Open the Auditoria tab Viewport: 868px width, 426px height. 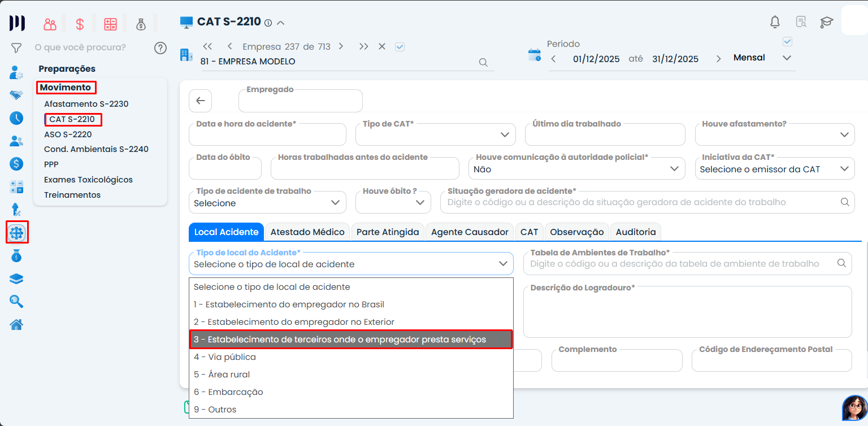[x=636, y=232]
